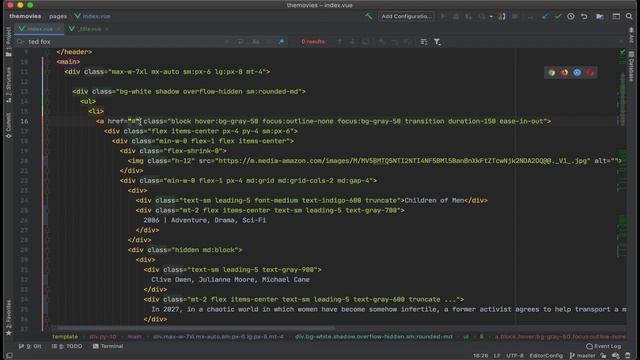Open the Commit tool window

click(x=9, y=126)
